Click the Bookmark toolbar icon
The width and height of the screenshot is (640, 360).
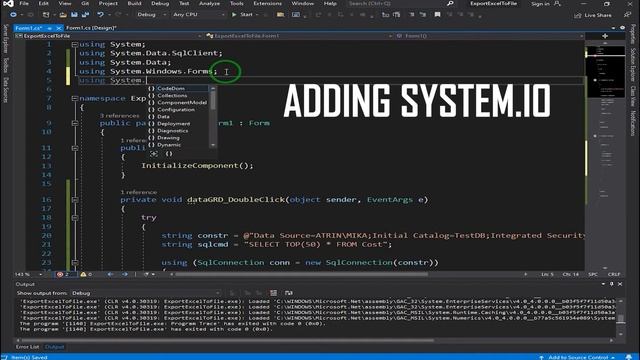click(x=437, y=15)
